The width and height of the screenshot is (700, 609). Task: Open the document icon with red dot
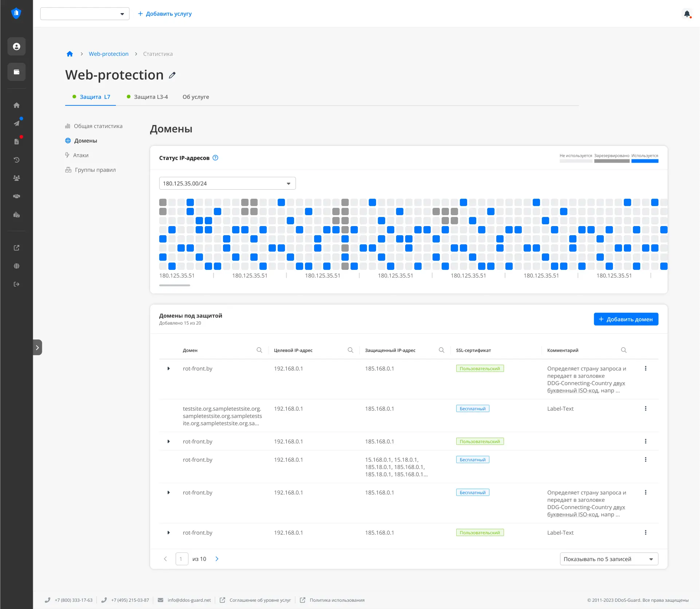(16, 141)
